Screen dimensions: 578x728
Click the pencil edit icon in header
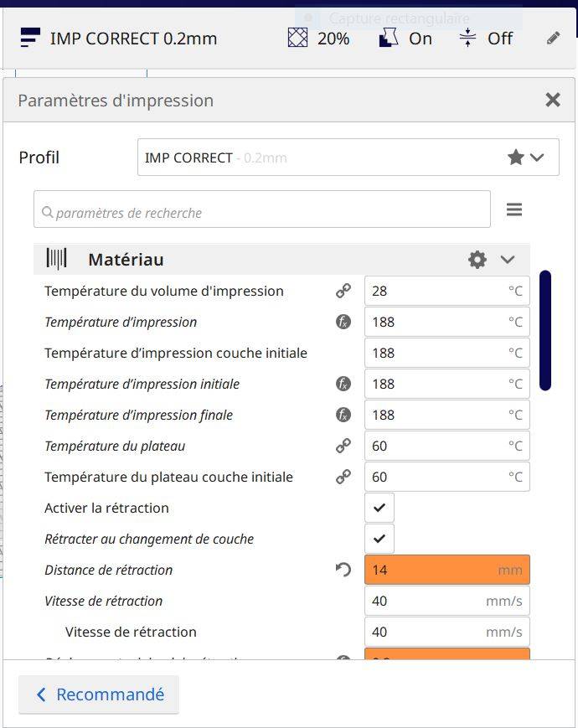553,38
